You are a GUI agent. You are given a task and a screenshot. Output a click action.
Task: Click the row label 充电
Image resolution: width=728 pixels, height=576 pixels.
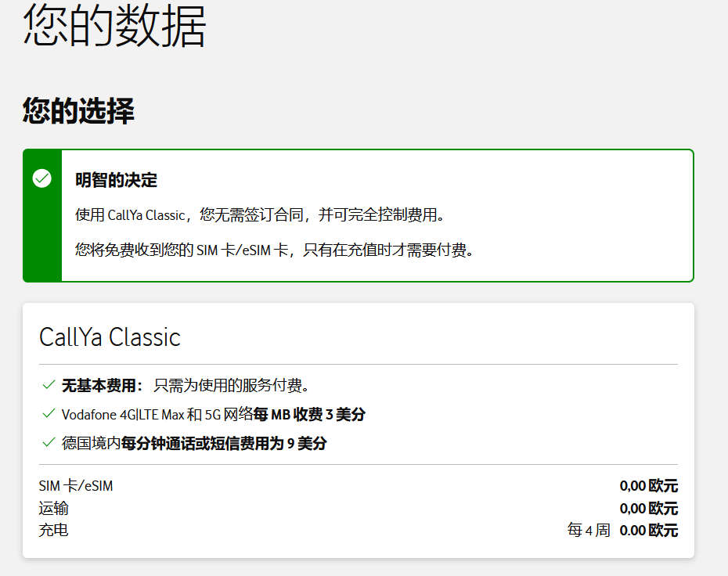tap(53, 530)
